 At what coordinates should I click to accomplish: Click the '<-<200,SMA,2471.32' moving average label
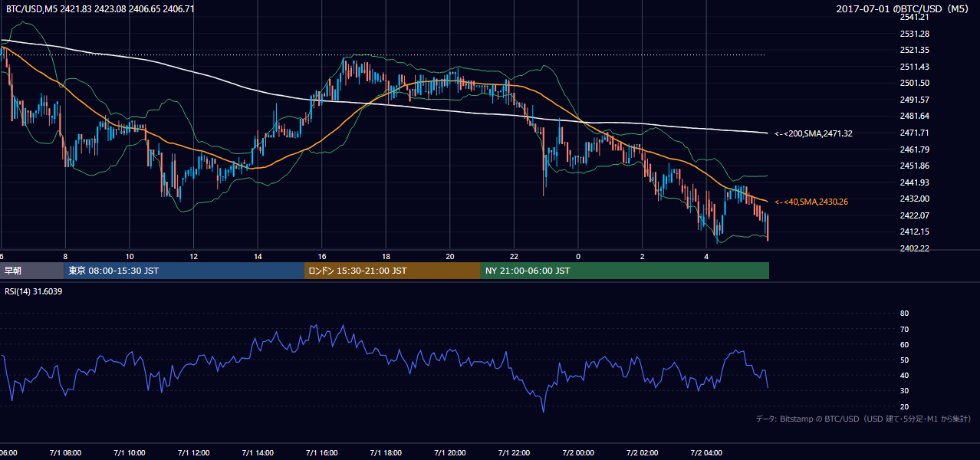pyautogui.click(x=814, y=133)
